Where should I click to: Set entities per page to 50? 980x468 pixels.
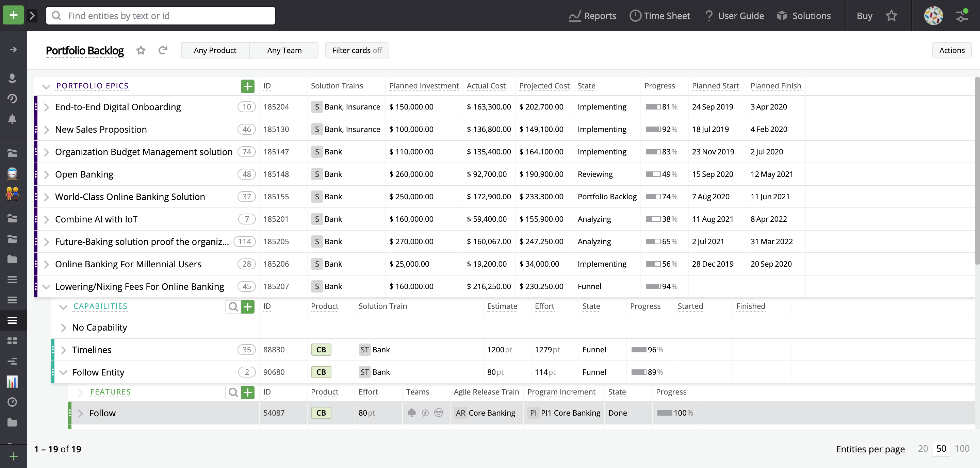point(941,449)
